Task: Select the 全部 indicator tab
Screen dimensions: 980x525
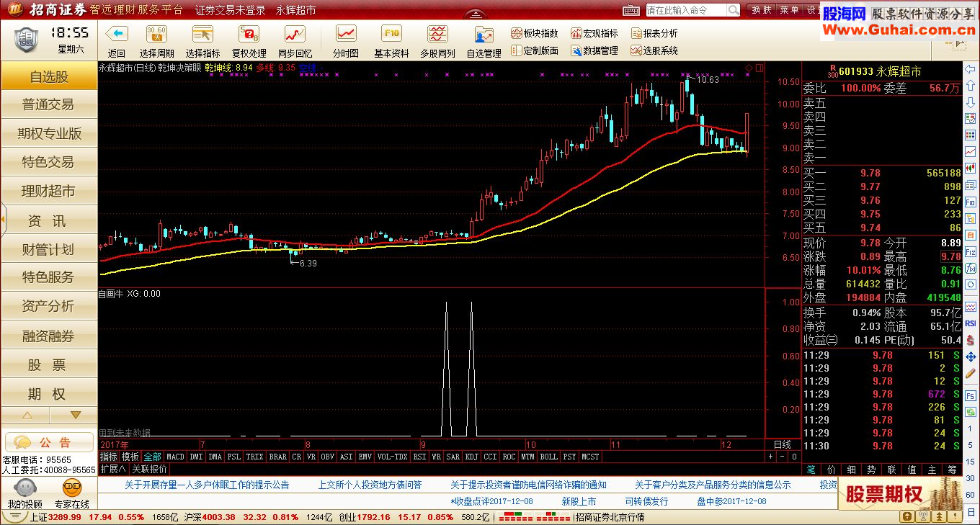Action: pos(152,457)
